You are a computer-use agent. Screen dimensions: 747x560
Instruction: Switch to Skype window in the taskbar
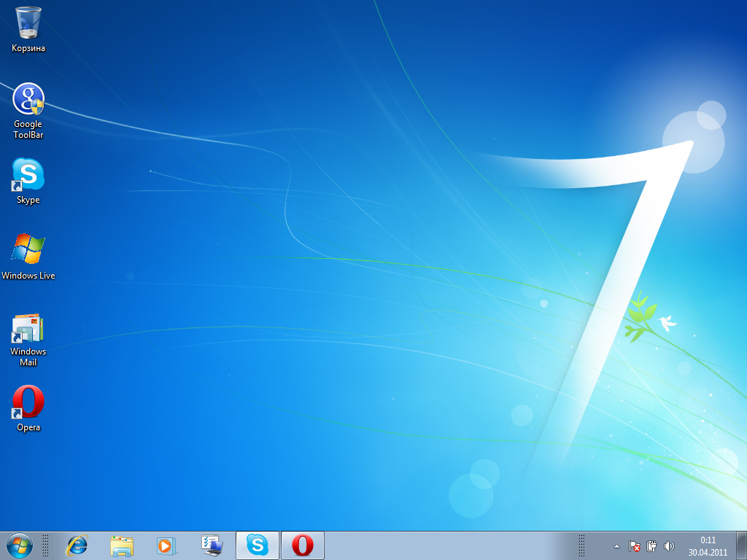(x=257, y=545)
